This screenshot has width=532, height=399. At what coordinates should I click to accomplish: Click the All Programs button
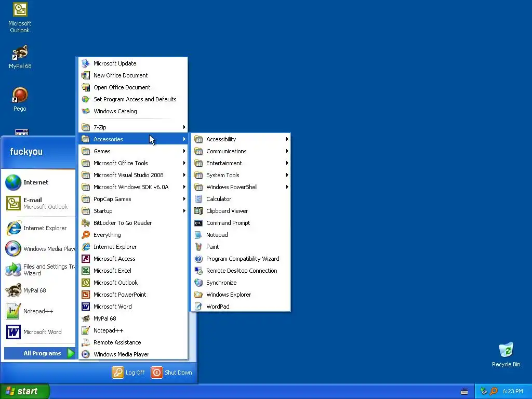39,353
